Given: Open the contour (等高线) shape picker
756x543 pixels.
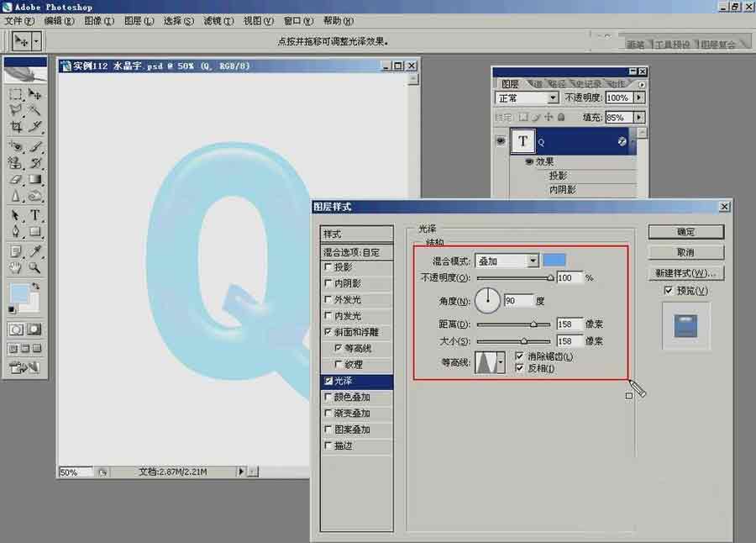Looking at the screenshot, I should tap(501, 360).
